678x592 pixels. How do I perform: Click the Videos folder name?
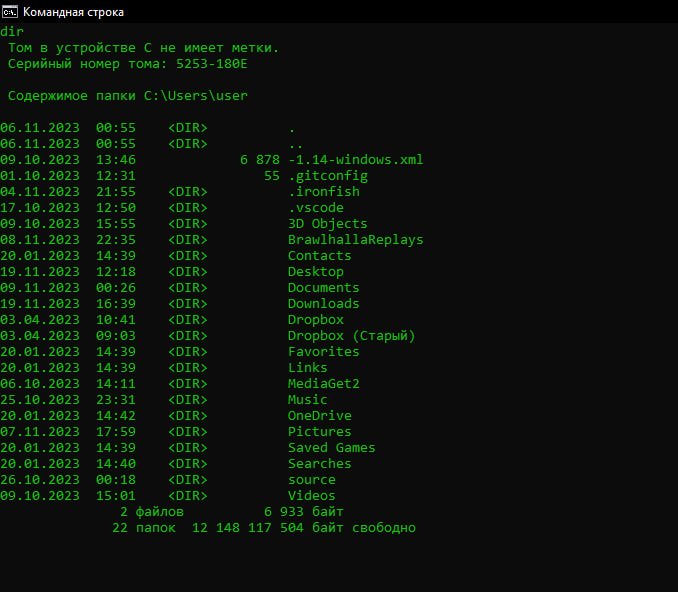point(312,496)
